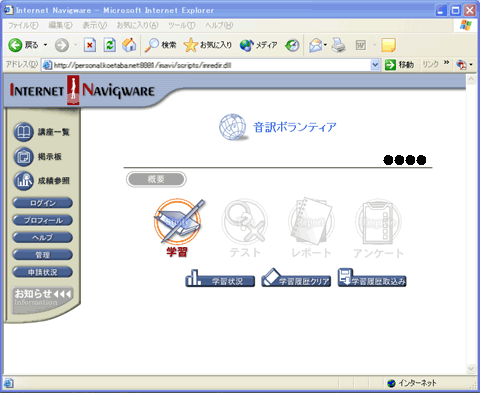Open the Back button history dropdown arrow
The height and width of the screenshot is (393, 480).
(45, 45)
